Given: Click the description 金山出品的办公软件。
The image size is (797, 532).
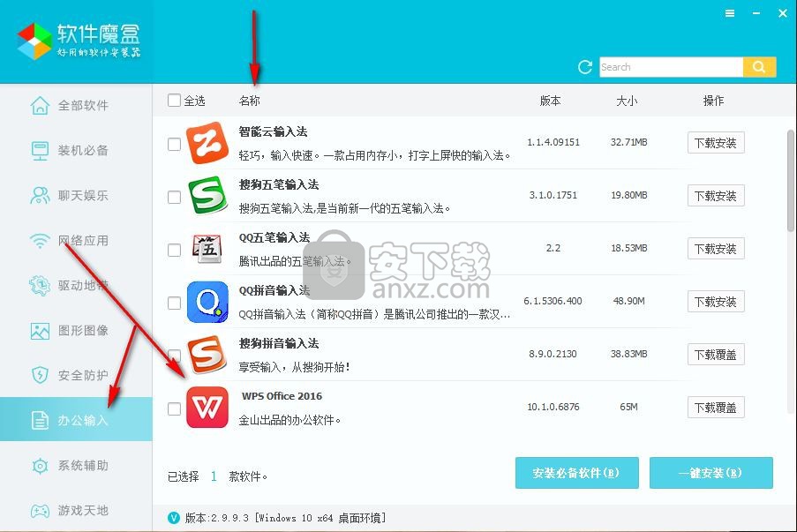Looking at the screenshot, I should pos(289,420).
